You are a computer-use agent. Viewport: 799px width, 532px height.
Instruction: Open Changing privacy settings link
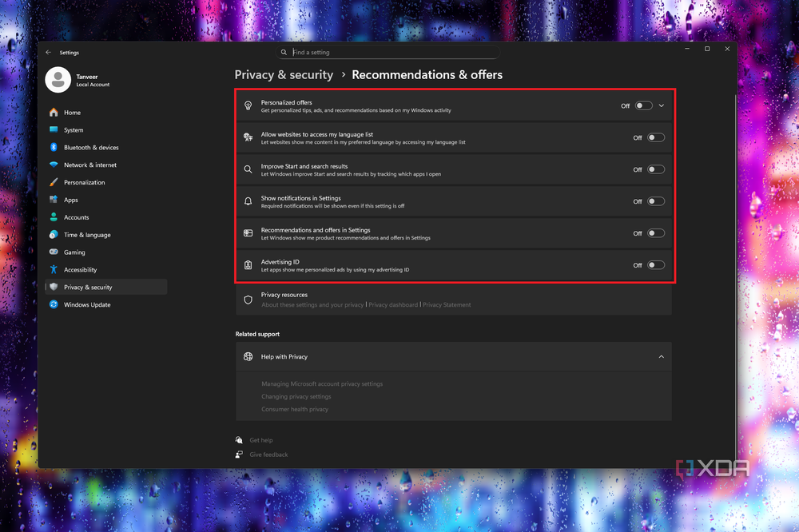[x=296, y=396]
